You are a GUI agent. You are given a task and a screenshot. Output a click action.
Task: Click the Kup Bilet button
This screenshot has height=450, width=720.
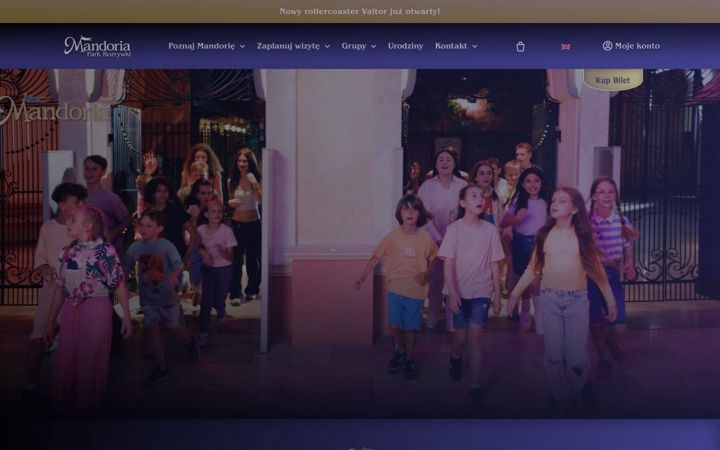(x=613, y=80)
